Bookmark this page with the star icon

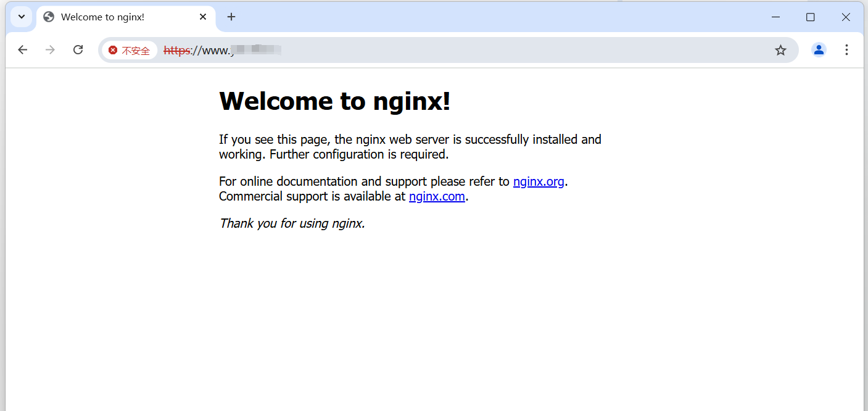(780, 50)
